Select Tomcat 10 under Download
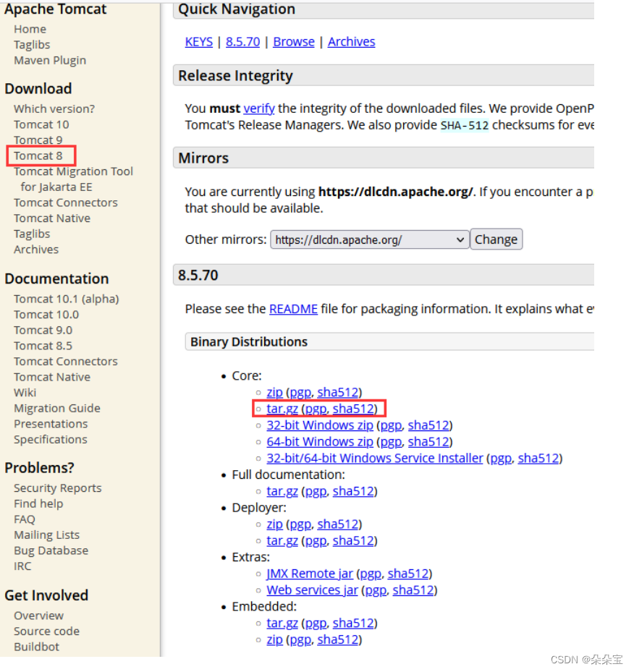The image size is (634, 672). 41,124
